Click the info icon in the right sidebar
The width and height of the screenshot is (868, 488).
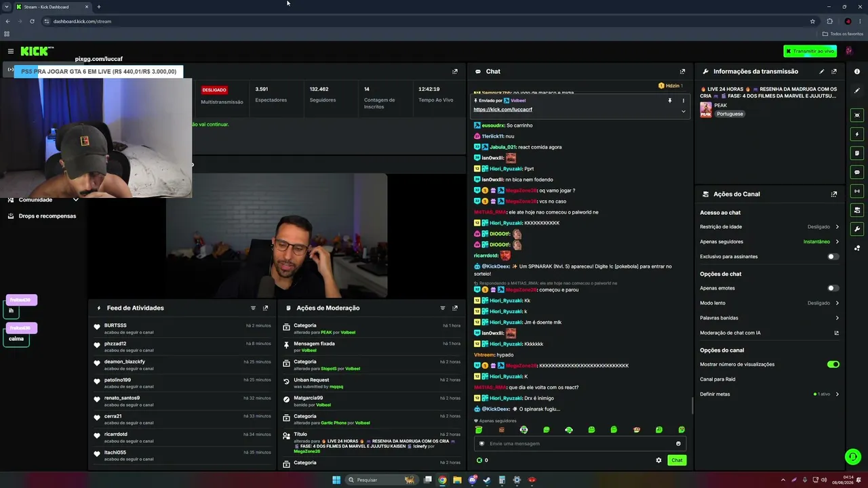click(857, 71)
